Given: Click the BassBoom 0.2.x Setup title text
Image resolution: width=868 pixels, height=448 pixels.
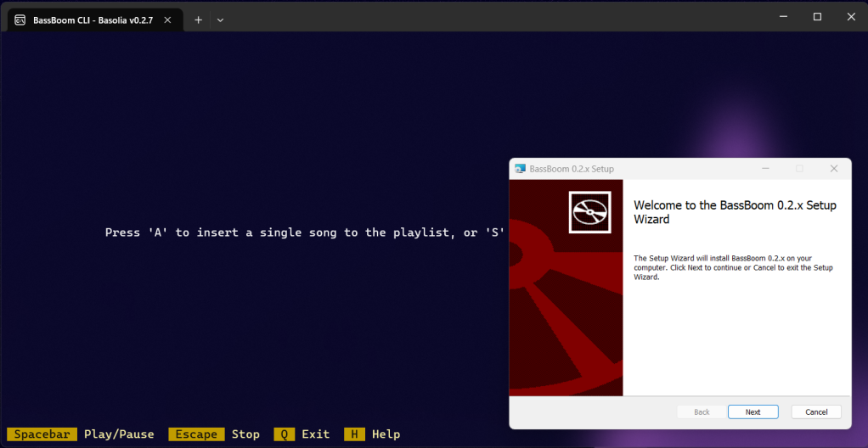Looking at the screenshot, I should pos(572,169).
